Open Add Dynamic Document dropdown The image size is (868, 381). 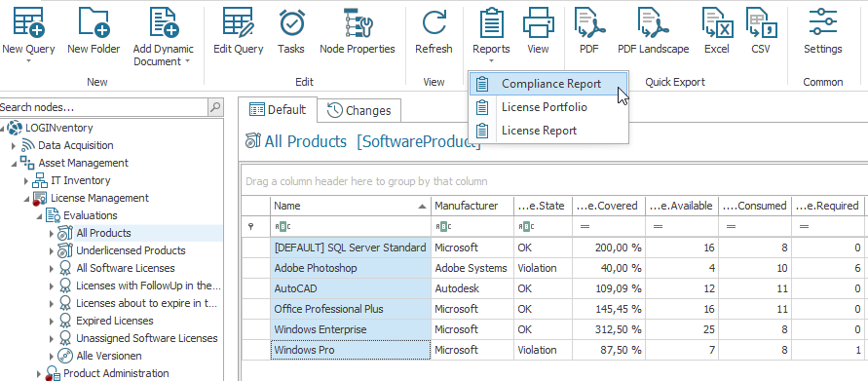click(x=164, y=35)
